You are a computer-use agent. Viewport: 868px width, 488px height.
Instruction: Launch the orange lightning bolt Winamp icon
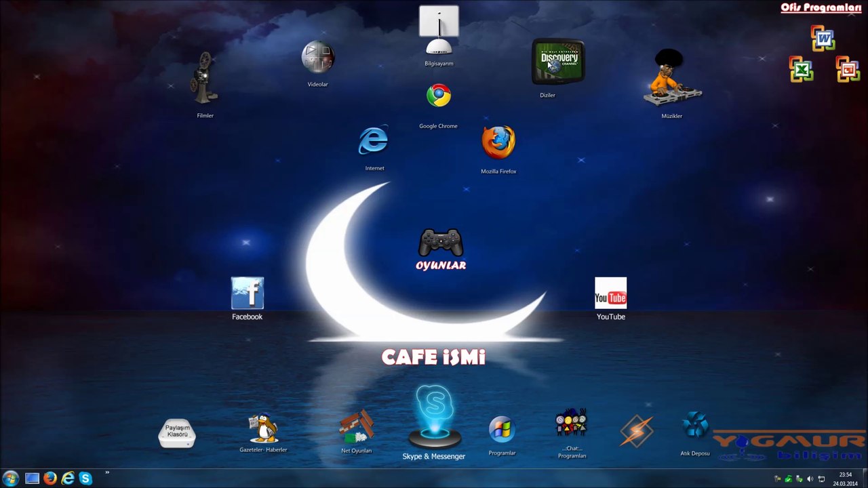pyautogui.click(x=636, y=431)
